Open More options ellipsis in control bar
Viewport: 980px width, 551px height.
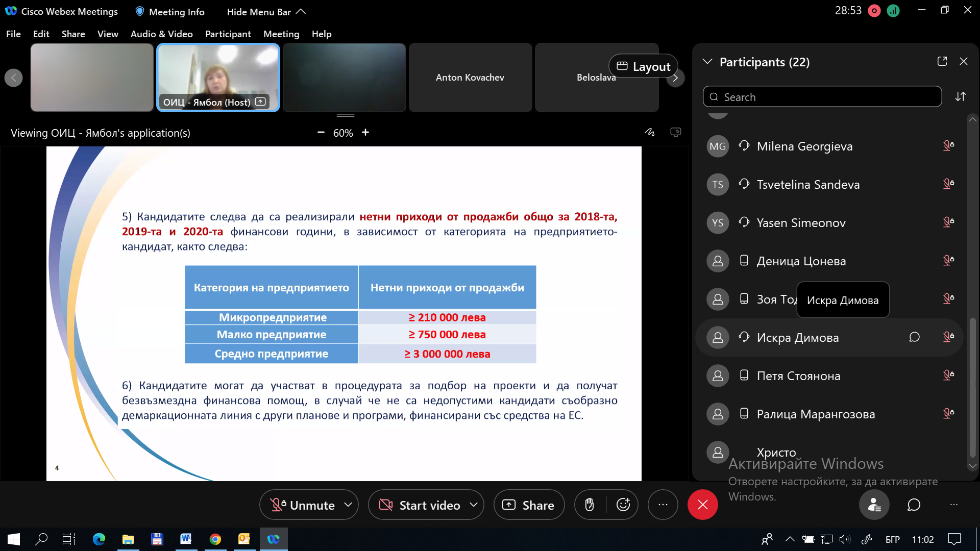coord(663,505)
